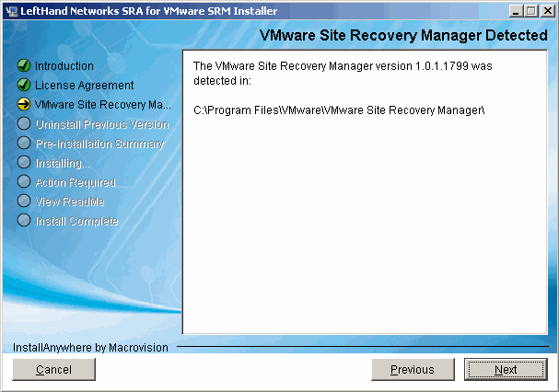Click the grey circle beside Pre-Installation Summary
The image size is (559, 392).
click(x=24, y=144)
